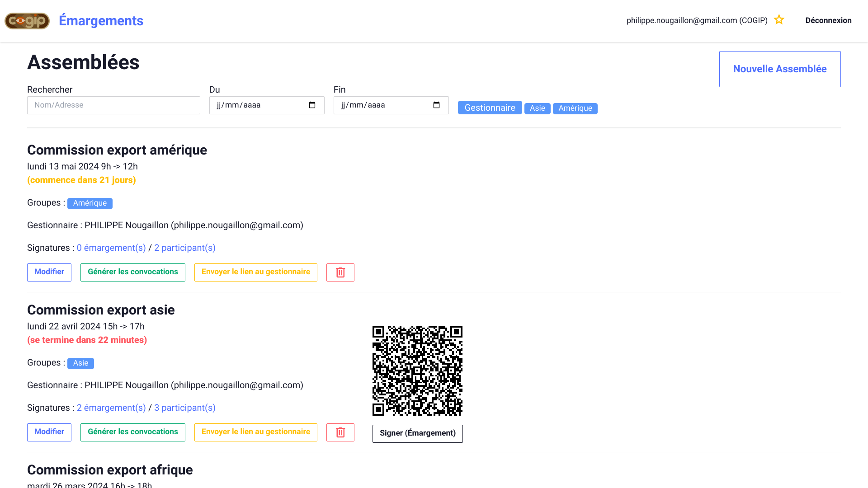Viewport: 868px width, 488px height.
Task: Click Signer (Émargement) button
Action: 417,433
